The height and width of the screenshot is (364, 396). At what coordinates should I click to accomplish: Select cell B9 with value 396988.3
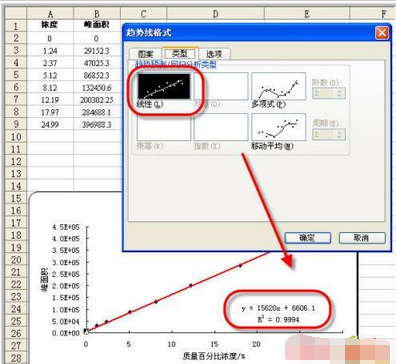tap(97, 124)
